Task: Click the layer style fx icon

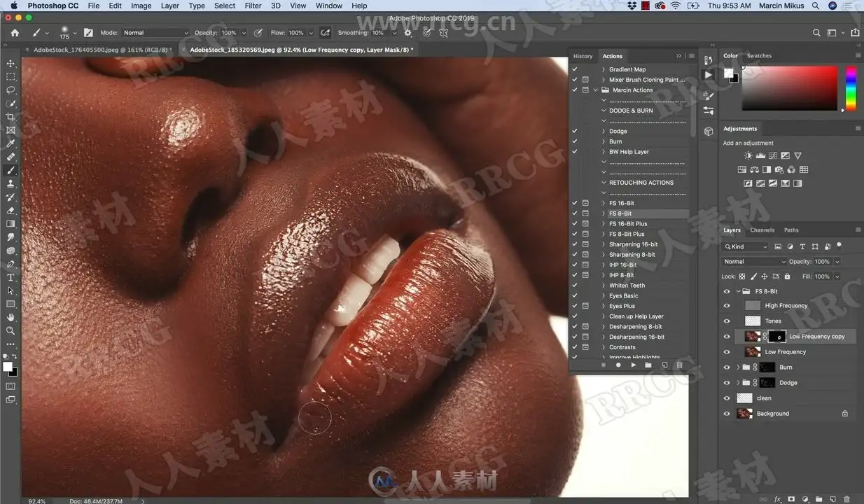Action: click(778, 499)
